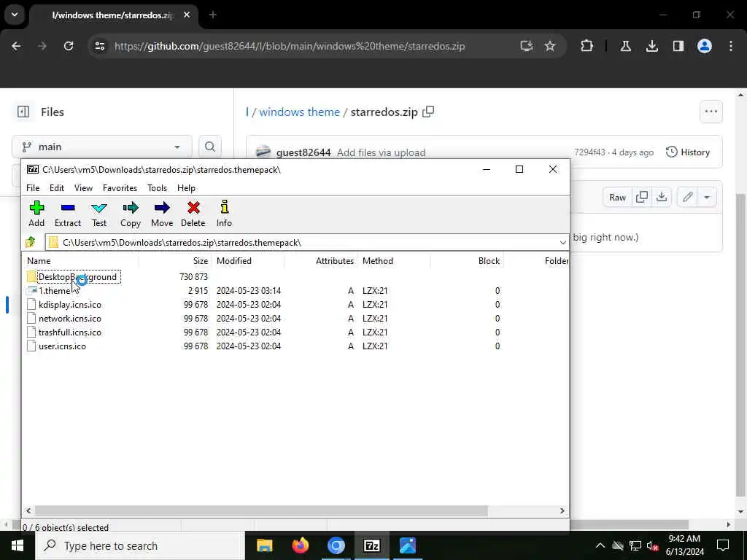Select kdisplay.icns.ico file
747x560 pixels.
[x=69, y=304]
